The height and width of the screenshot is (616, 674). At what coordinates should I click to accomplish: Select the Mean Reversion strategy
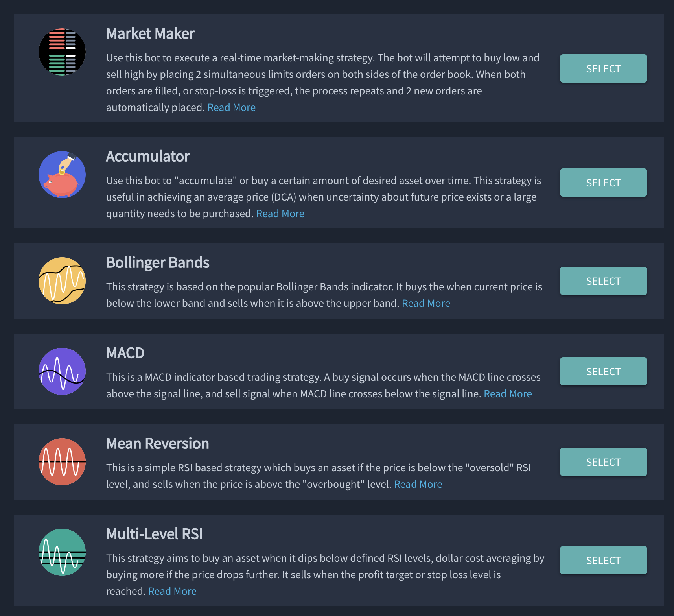pos(603,462)
